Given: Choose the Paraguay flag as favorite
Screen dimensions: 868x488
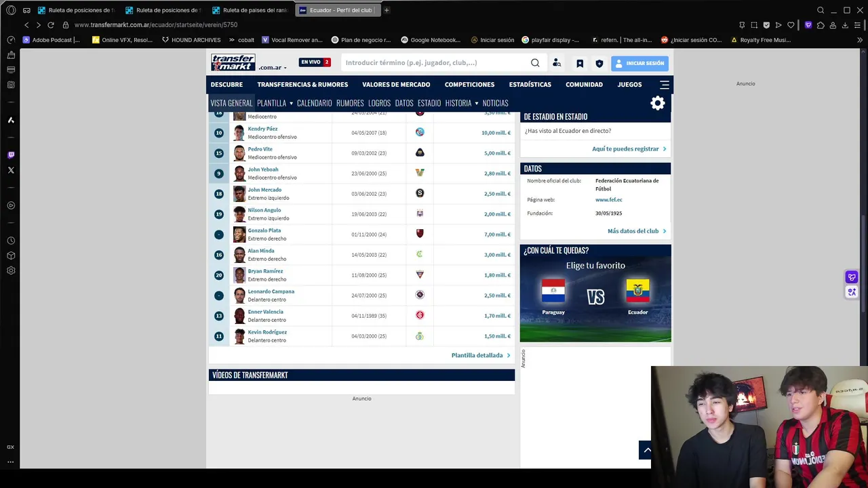Looking at the screenshot, I should 553,291.
